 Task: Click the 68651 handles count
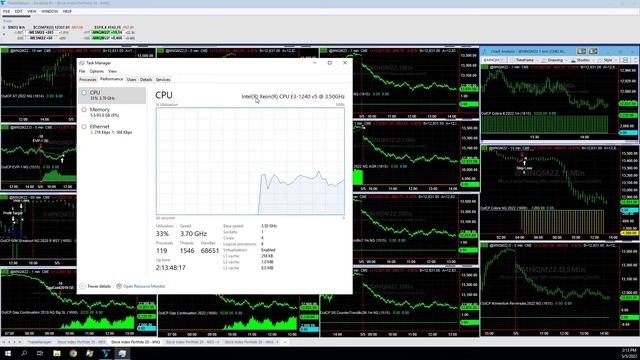point(210,251)
